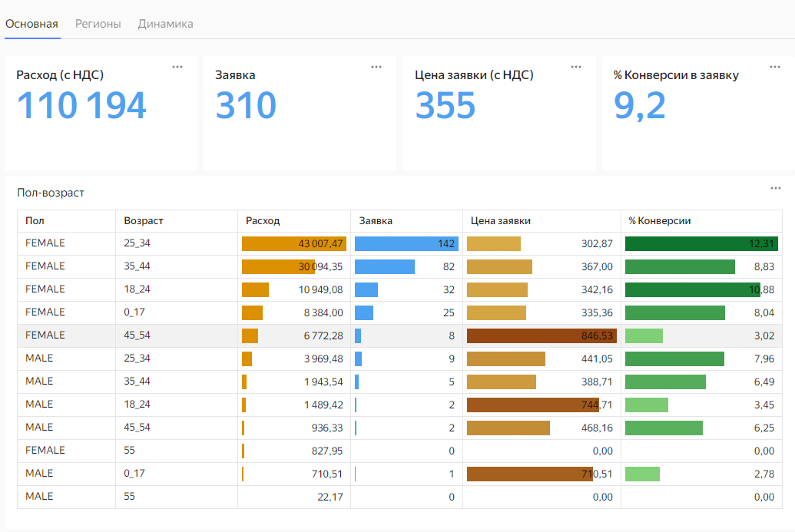Sort table by % Конверсии column header
Viewport: 795px width, 532px height.
[659, 221]
